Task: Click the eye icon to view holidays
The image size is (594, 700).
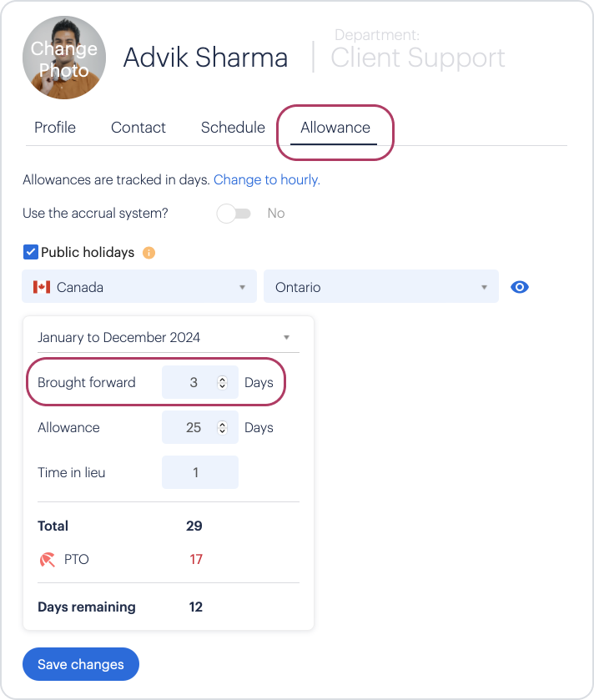Action: pyautogui.click(x=520, y=287)
